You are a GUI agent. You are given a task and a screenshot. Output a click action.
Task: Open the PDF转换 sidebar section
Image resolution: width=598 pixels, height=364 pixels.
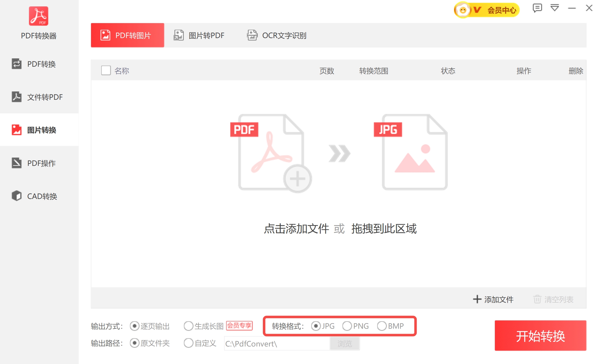[39, 64]
